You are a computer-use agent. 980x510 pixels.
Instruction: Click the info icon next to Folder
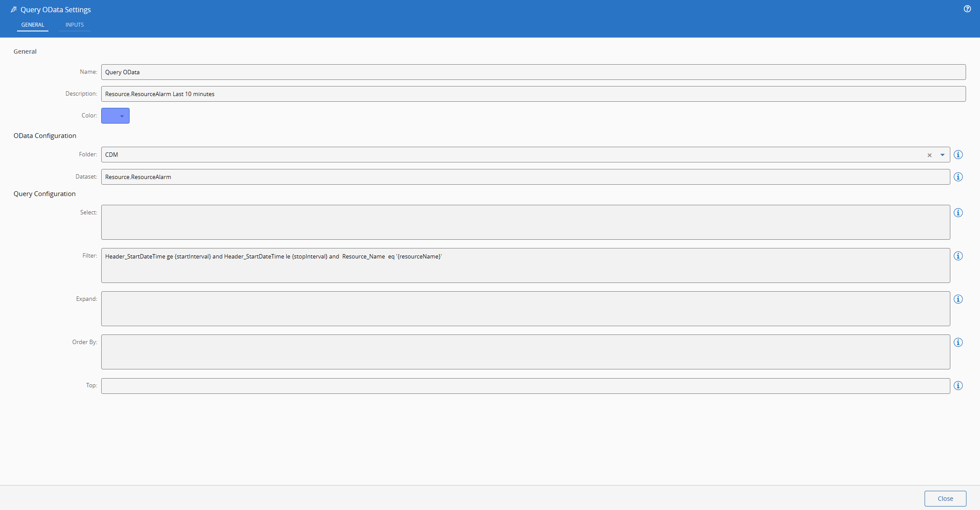[x=958, y=155]
